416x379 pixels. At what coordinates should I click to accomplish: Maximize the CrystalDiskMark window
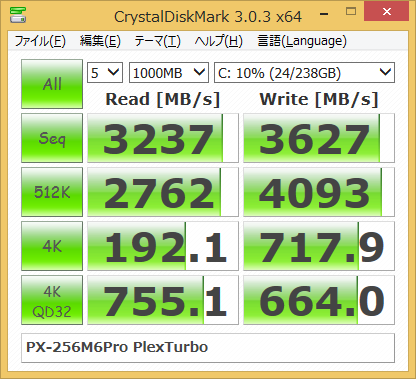click(x=351, y=12)
